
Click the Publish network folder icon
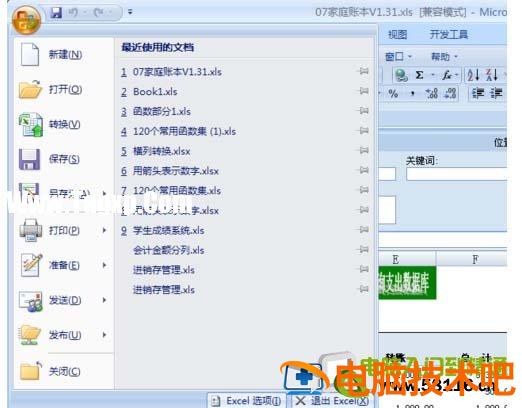[30, 335]
